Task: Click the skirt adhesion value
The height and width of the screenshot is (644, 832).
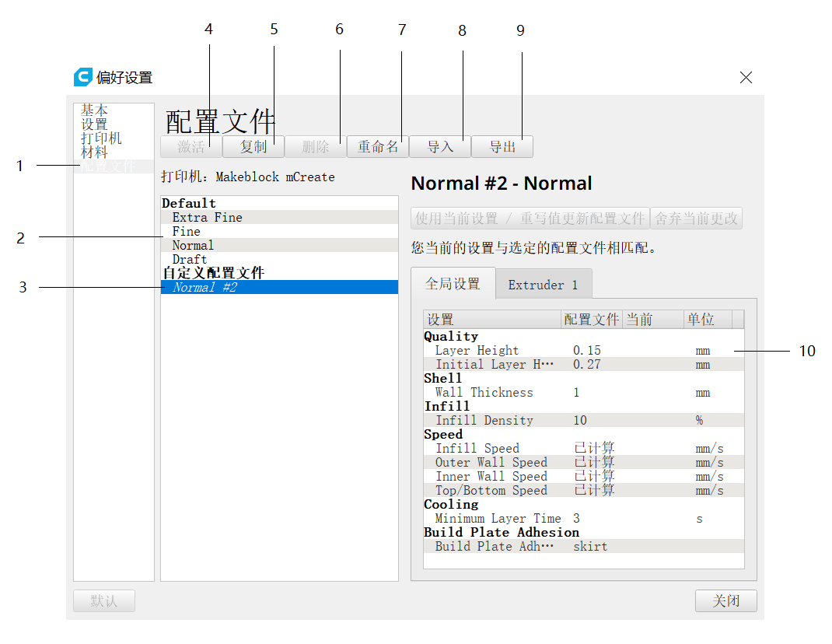Action: tap(590, 546)
